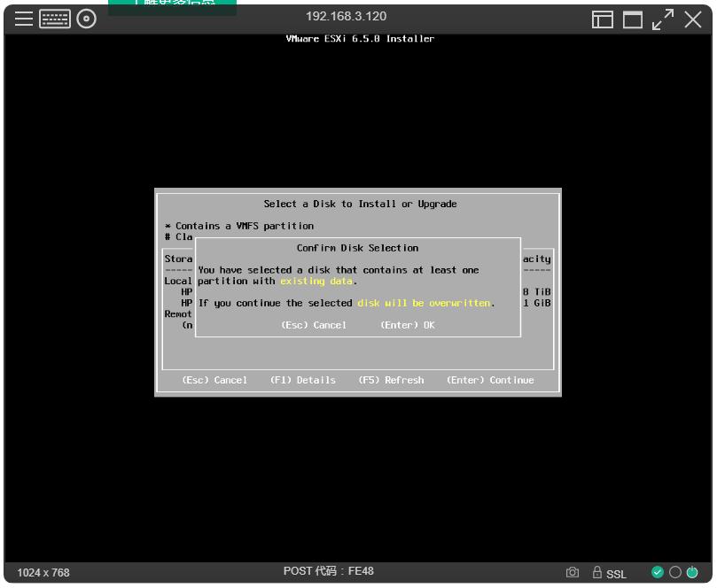
Task: Click (Esc) Cancel in the confirm dialog
Action: [x=314, y=325]
